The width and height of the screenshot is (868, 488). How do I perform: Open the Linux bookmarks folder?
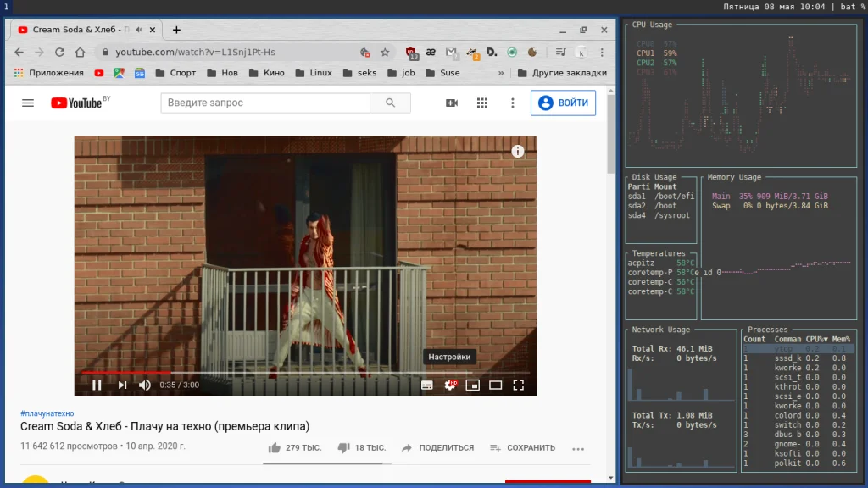[314, 73]
